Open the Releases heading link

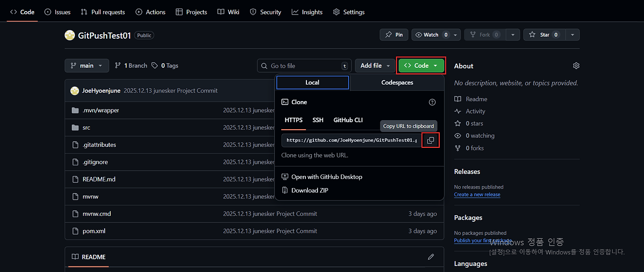[x=467, y=171]
